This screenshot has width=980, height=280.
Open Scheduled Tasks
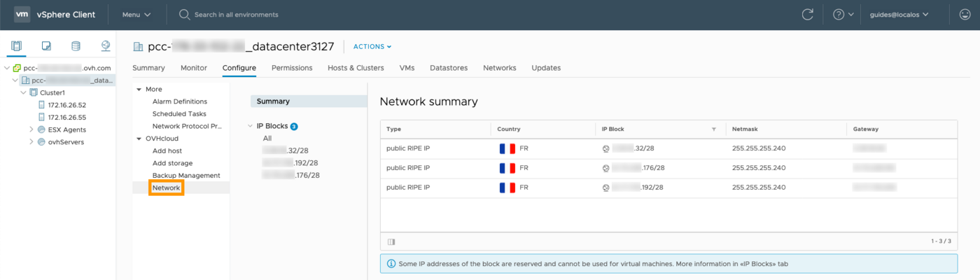click(x=179, y=113)
